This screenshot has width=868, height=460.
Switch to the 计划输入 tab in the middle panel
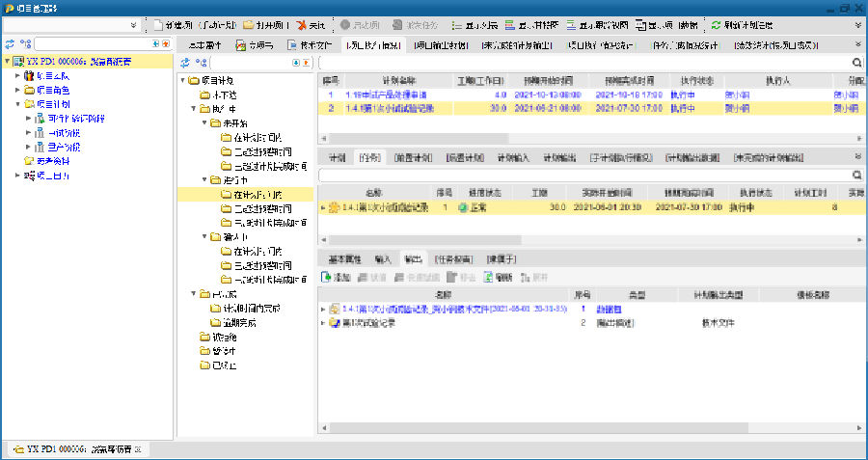[x=513, y=156]
